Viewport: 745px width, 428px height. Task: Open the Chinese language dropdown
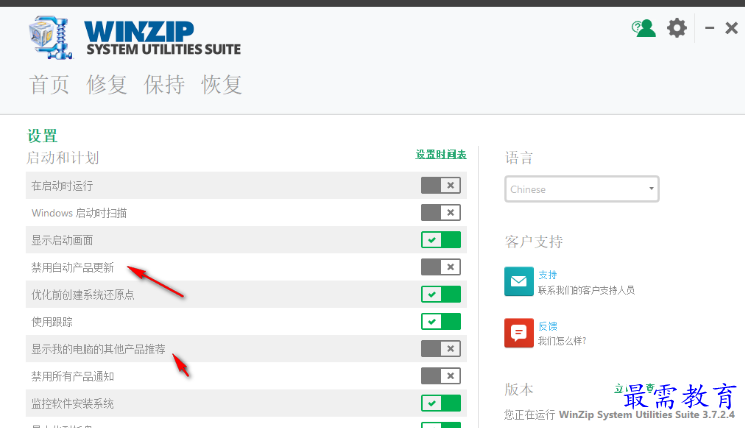(x=582, y=189)
